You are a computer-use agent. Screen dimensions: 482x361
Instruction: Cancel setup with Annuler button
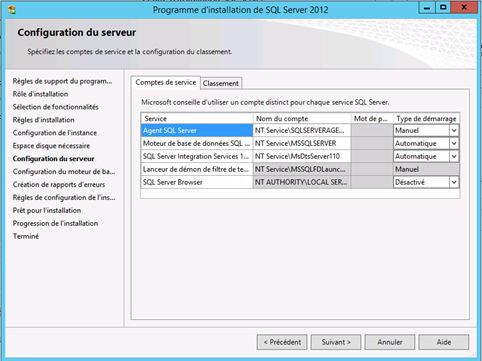click(390, 342)
